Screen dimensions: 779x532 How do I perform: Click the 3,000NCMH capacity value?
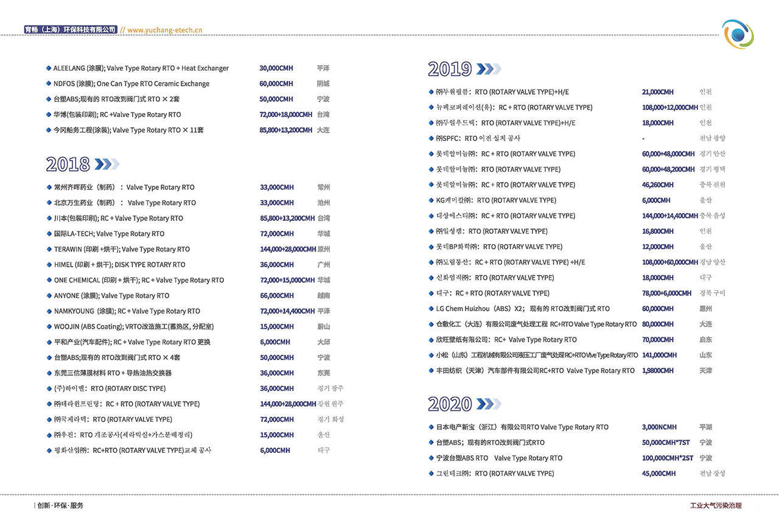(x=659, y=427)
